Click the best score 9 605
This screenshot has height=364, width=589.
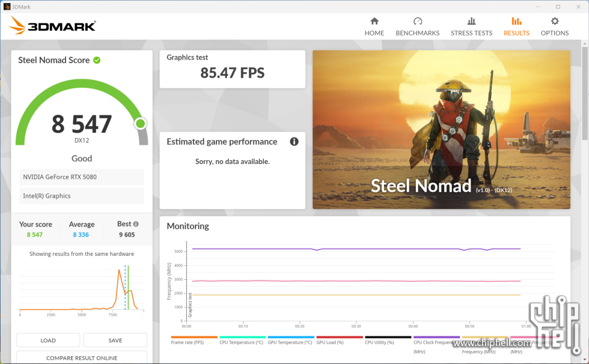pos(127,234)
